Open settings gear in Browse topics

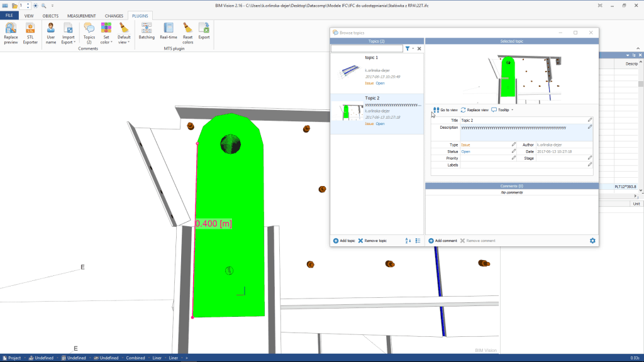click(592, 241)
